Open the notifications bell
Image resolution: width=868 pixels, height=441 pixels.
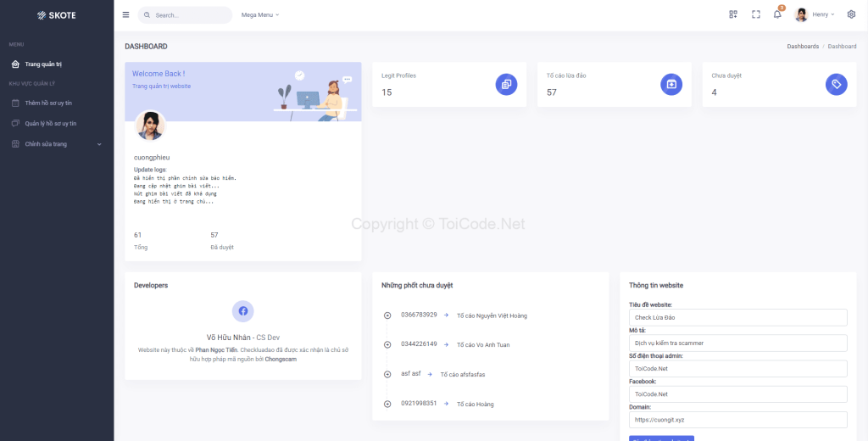(x=777, y=14)
